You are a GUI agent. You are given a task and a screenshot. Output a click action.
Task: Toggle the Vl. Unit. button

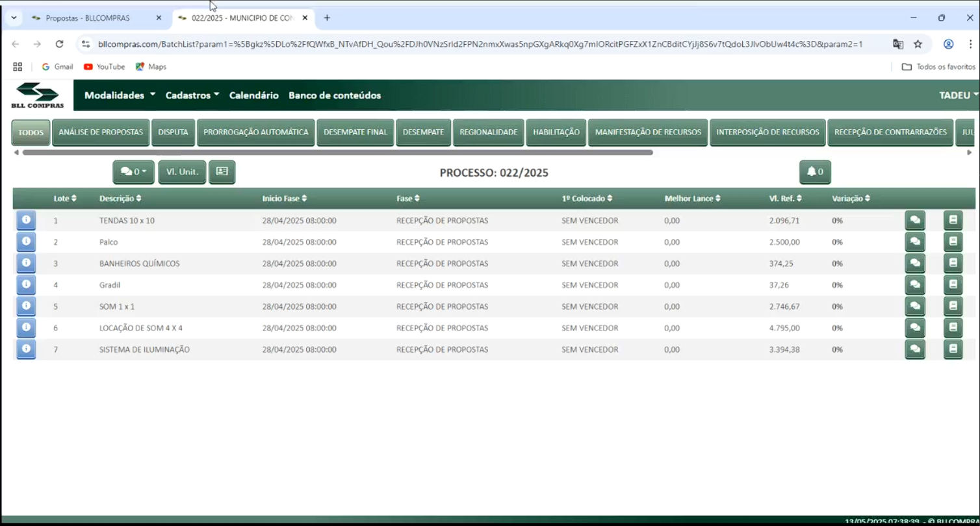click(182, 172)
